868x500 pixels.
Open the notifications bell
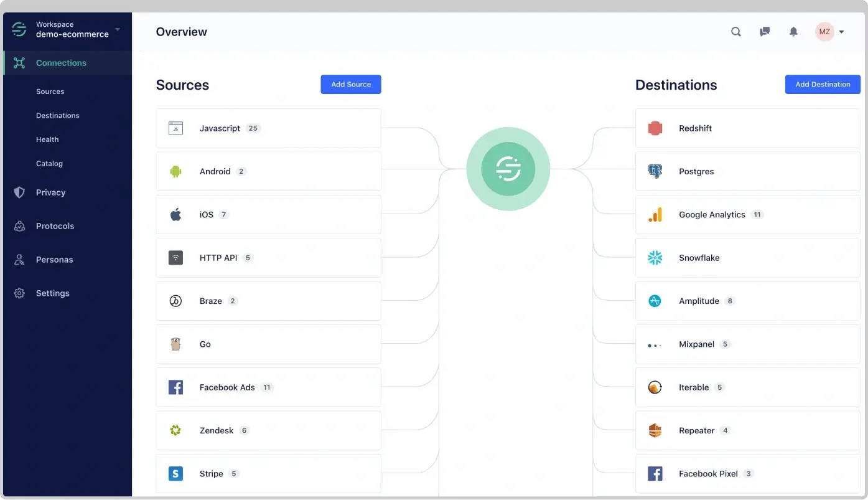793,32
